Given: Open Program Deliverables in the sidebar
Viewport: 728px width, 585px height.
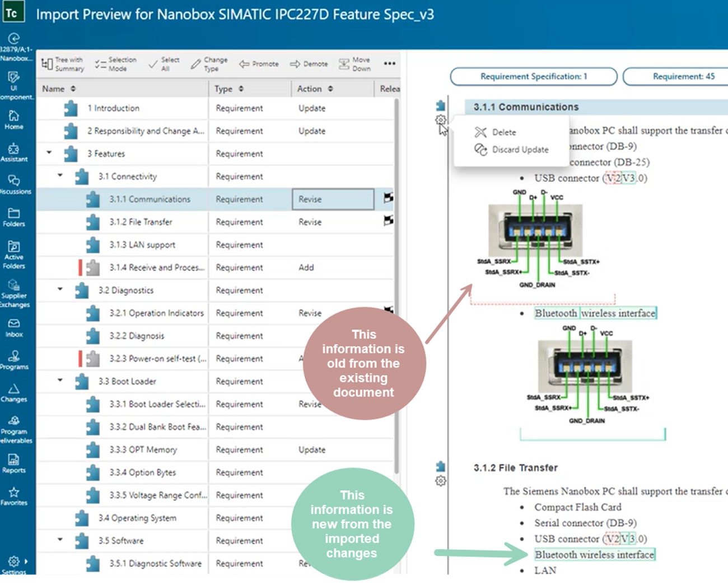Looking at the screenshot, I should point(14,429).
